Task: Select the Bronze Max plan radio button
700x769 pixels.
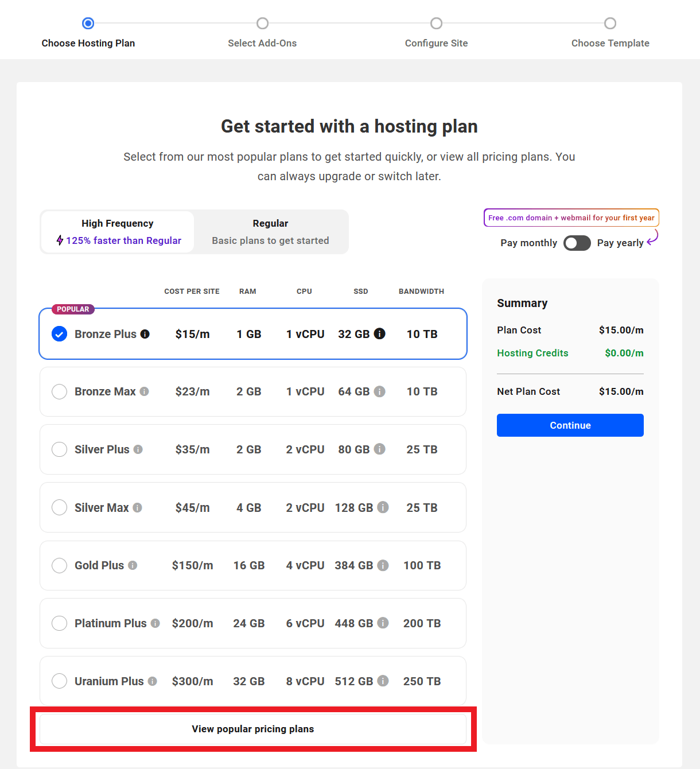Action: [x=60, y=391]
